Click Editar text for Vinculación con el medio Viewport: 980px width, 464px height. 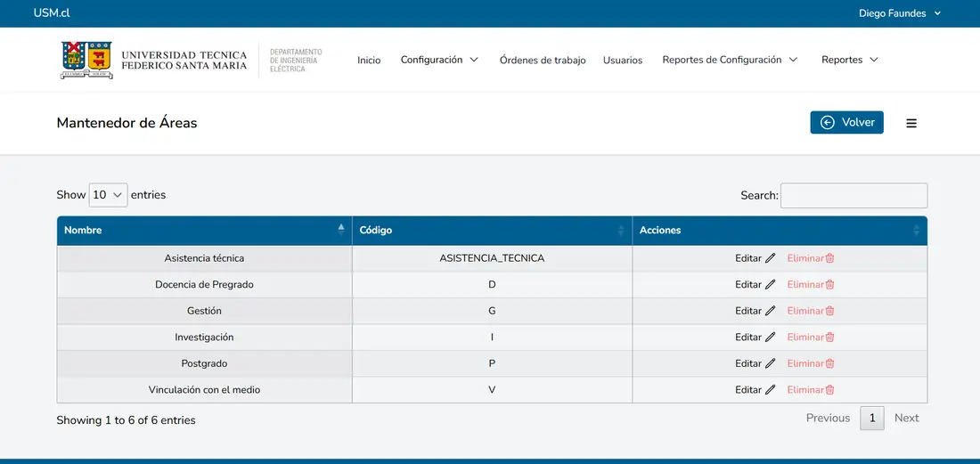748,390
